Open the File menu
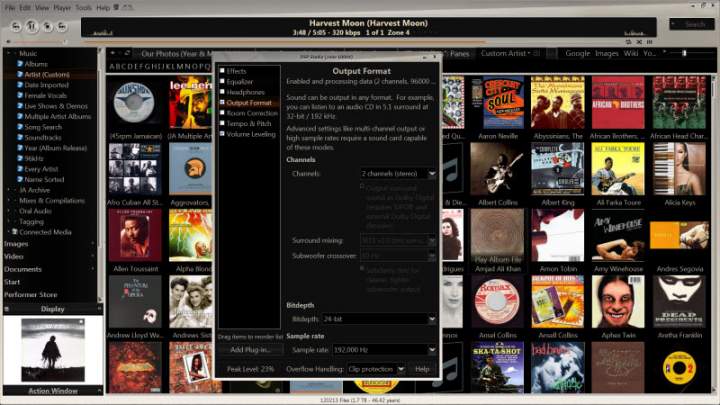The width and height of the screenshot is (720, 405). click(10, 7)
